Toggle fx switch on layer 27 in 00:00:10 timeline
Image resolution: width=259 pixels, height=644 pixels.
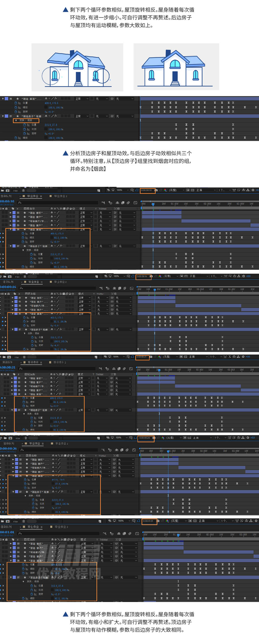coord(61,246)
